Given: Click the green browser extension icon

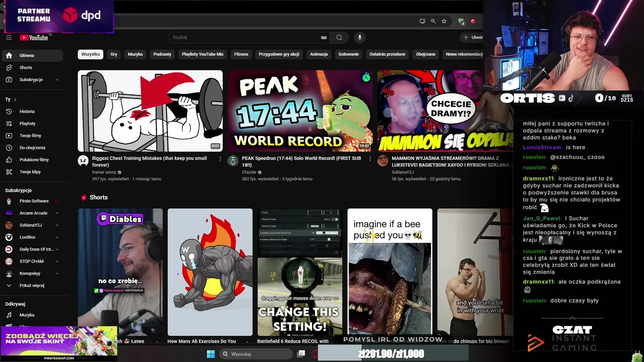Looking at the screenshot, I should (461, 21).
